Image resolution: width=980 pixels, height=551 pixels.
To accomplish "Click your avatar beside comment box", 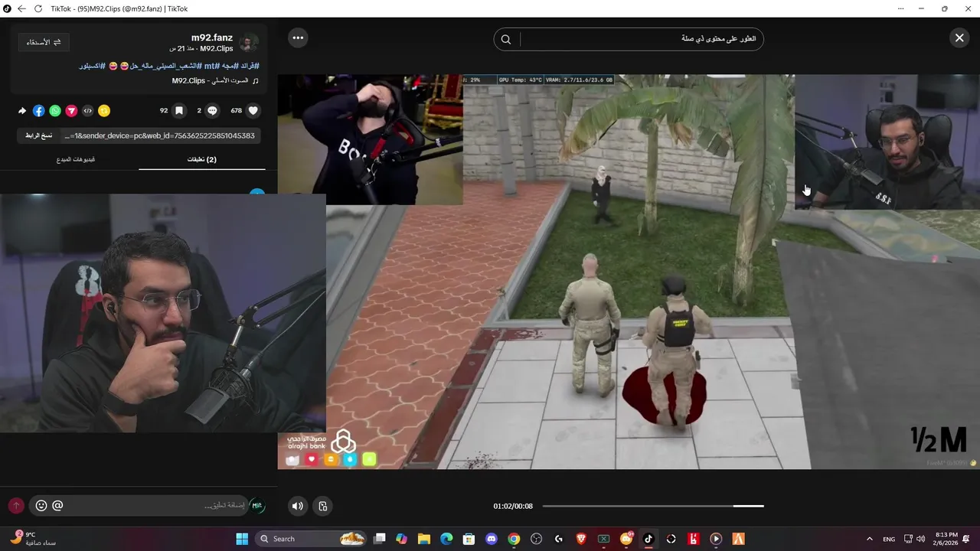I will tap(257, 505).
